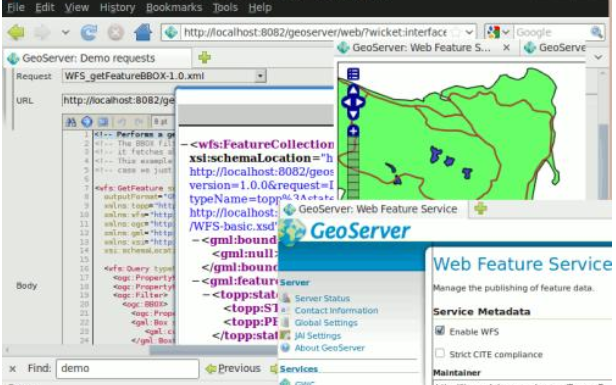
Task: Click the blue round icon in editor toolbar
Action: click(x=86, y=122)
